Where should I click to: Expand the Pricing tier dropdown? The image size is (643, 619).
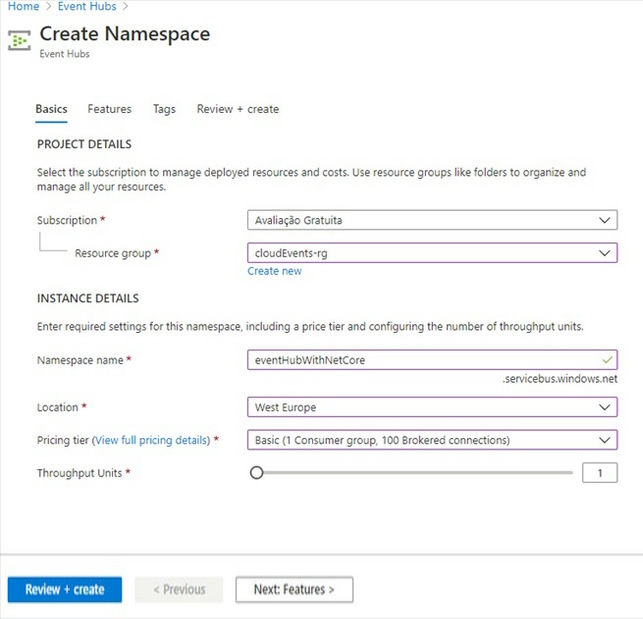click(432, 440)
